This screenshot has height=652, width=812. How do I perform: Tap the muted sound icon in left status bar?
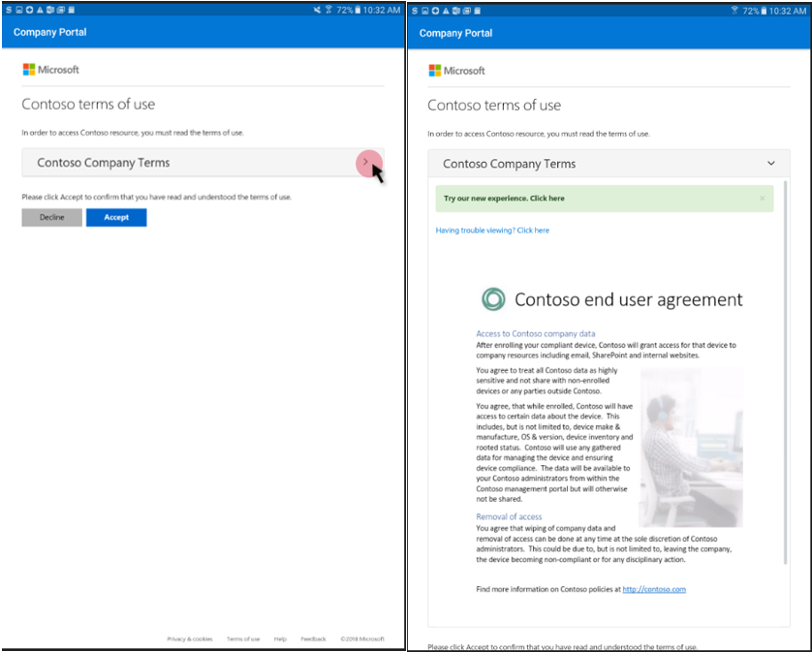317,10
